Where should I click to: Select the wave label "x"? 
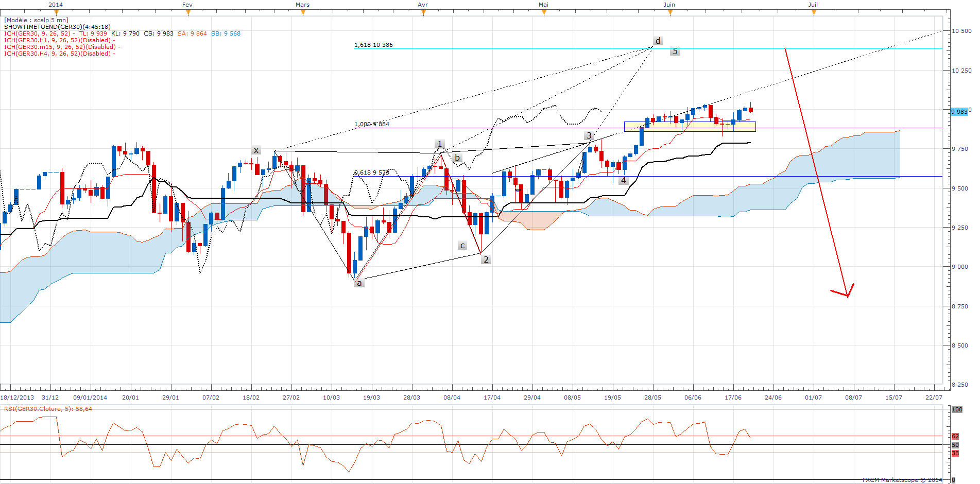(256, 150)
